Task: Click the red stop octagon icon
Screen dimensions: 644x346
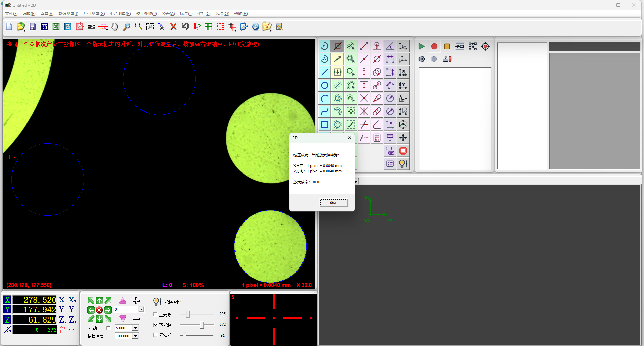Action: [403, 151]
